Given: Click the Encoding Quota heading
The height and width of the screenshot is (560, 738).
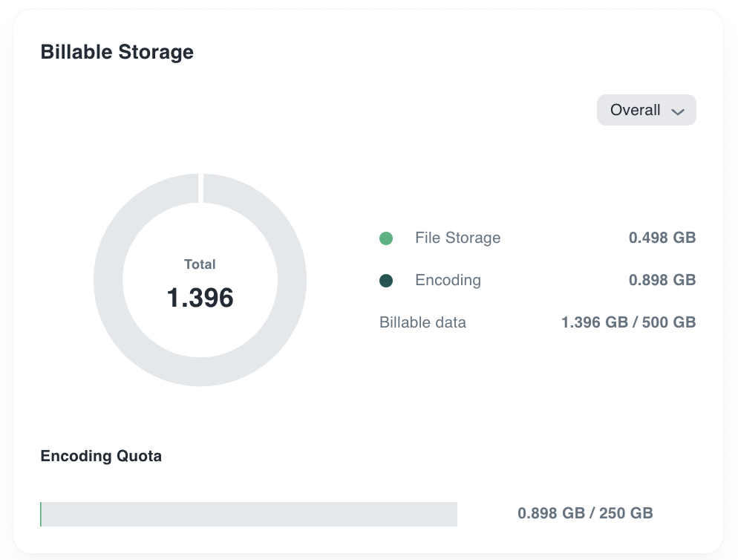Looking at the screenshot, I should [x=101, y=456].
